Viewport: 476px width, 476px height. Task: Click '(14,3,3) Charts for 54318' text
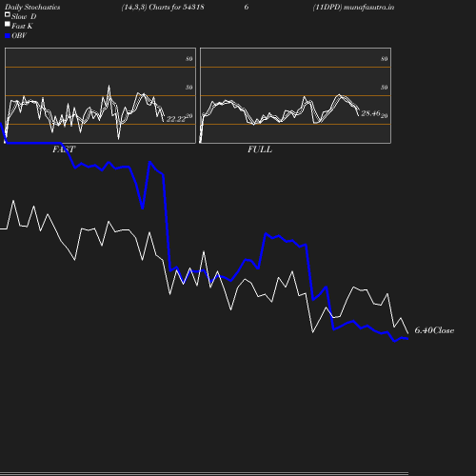[163, 7]
